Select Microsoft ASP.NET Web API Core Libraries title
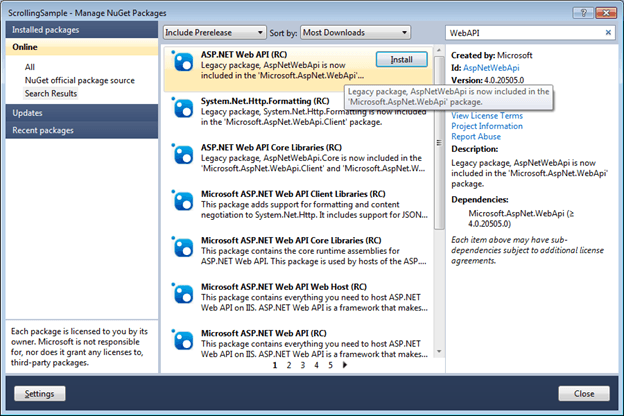The height and width of the screenshot is (416, 626). tap(291, 240)
